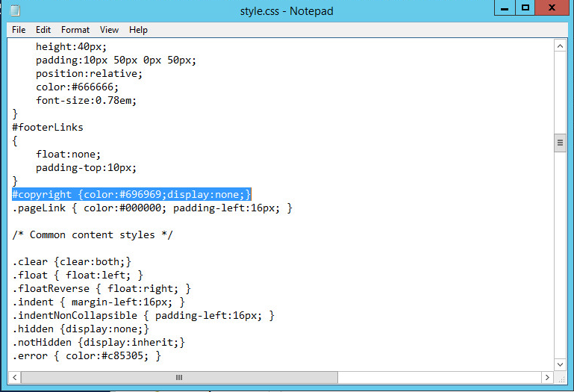
Task: Maximize the Notepad window
Action: (x=525, y=7)
